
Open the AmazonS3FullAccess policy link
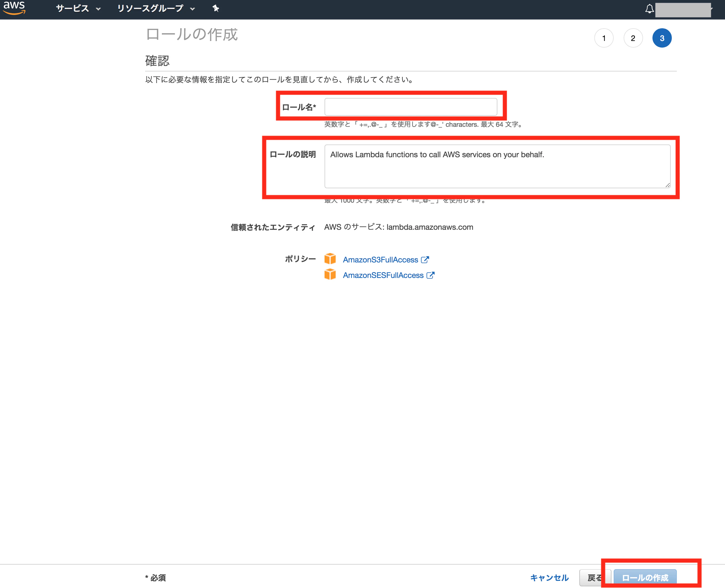point(380,260)
